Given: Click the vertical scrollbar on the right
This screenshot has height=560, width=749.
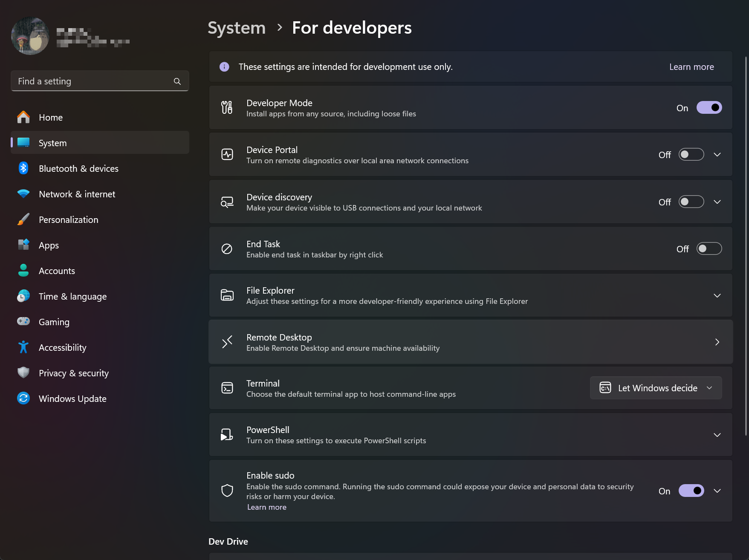Looking at the screenshot, I should 746,246.
